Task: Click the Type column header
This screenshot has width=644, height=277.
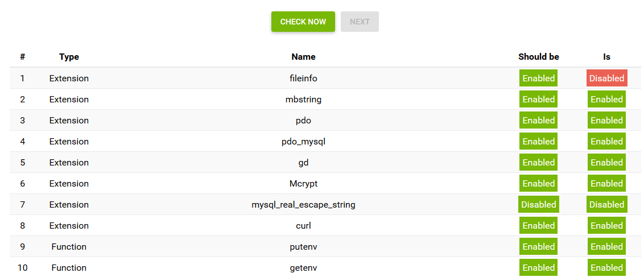Action: pos(69,57)
